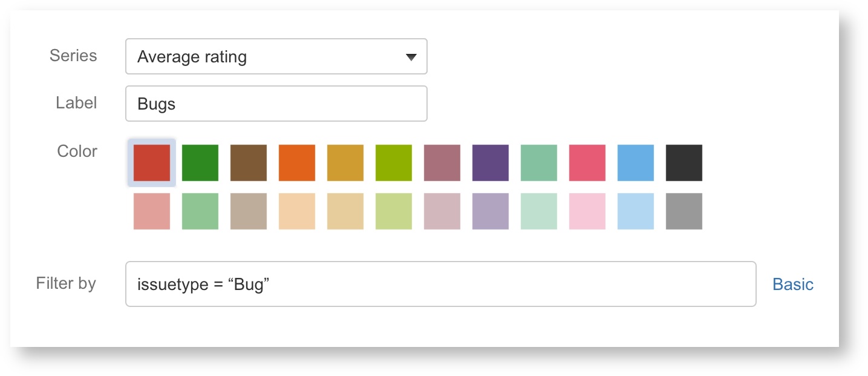Pick the lavender color swatch
Viewport: 868px width, 376px height.
491,211
